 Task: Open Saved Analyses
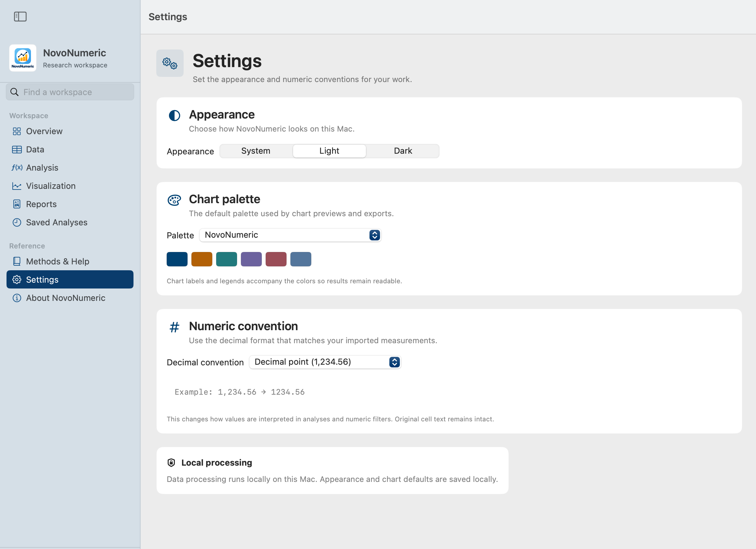click(x=70, y=222)
